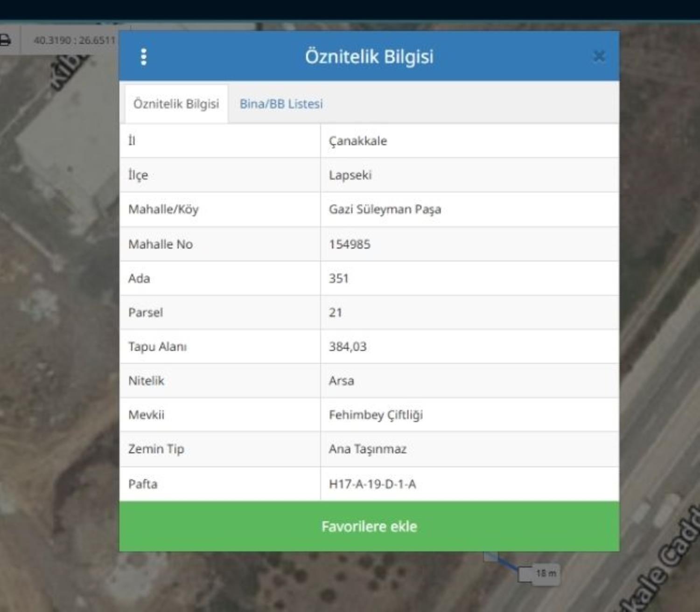Screen dimensions: 700x612
Task: Switch to the Bina/BB Listesi tab
Action: pos(281,104)
